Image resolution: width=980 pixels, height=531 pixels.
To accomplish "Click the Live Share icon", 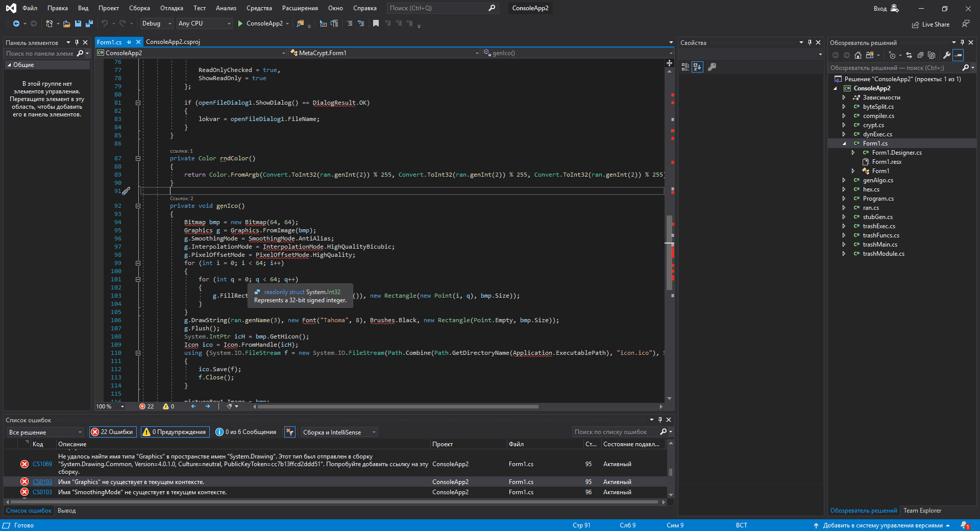I will [x=916, y=25].
